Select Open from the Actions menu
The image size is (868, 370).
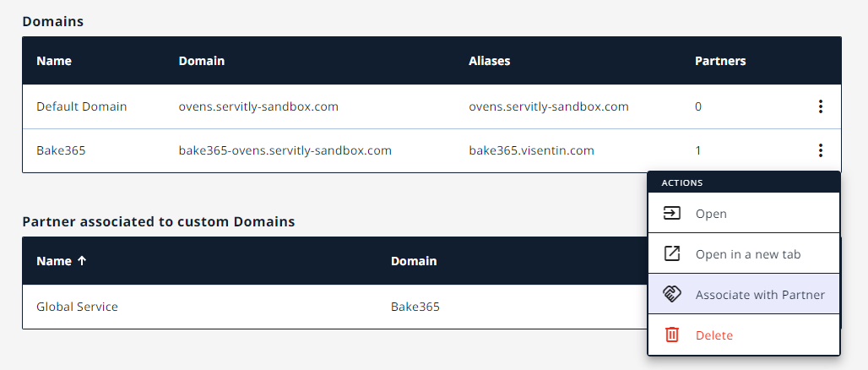click(x=711, y=214)
